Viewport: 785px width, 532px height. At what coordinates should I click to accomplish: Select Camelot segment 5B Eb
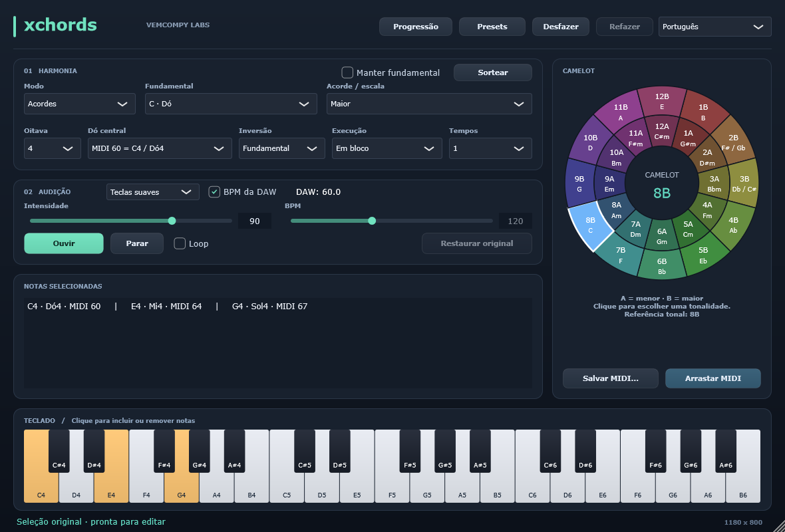tap(703, 255)
